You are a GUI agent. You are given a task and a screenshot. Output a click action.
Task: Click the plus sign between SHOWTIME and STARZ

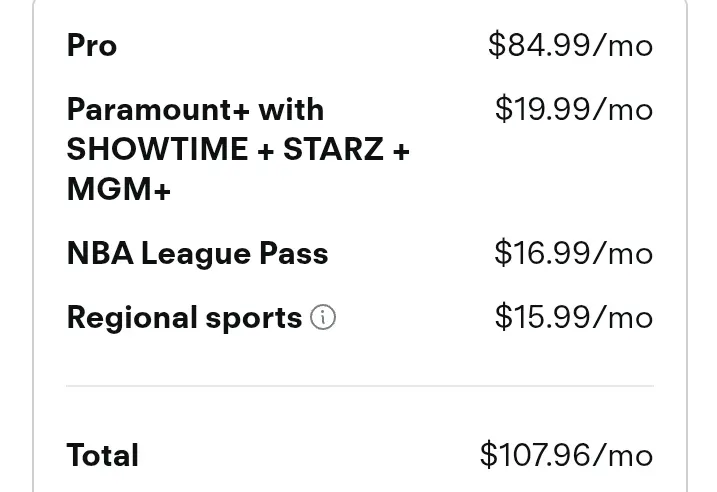(x=266, y=152)
